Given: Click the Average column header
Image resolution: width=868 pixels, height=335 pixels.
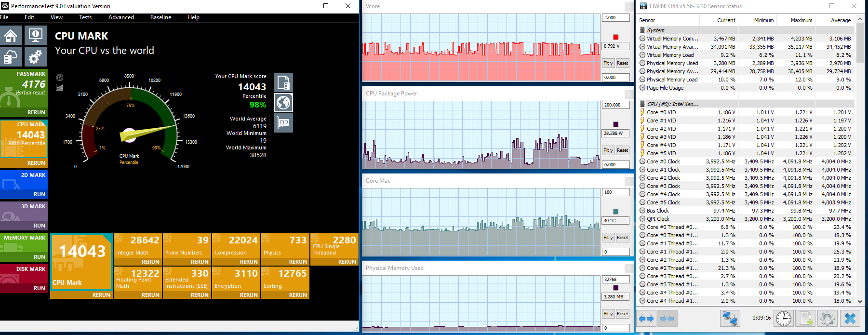Looking at the screenshot, I should pyautogui.click(x=834, y=20).
